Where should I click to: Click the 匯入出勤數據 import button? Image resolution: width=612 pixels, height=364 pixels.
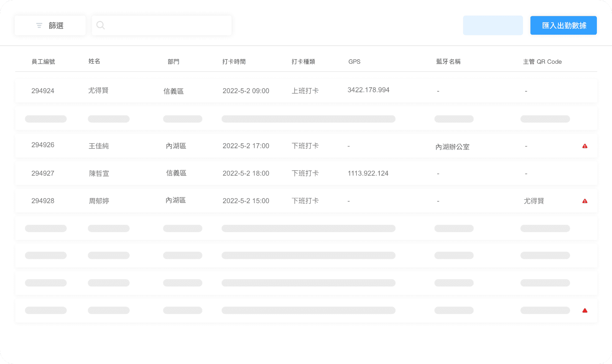coord(564,25)
